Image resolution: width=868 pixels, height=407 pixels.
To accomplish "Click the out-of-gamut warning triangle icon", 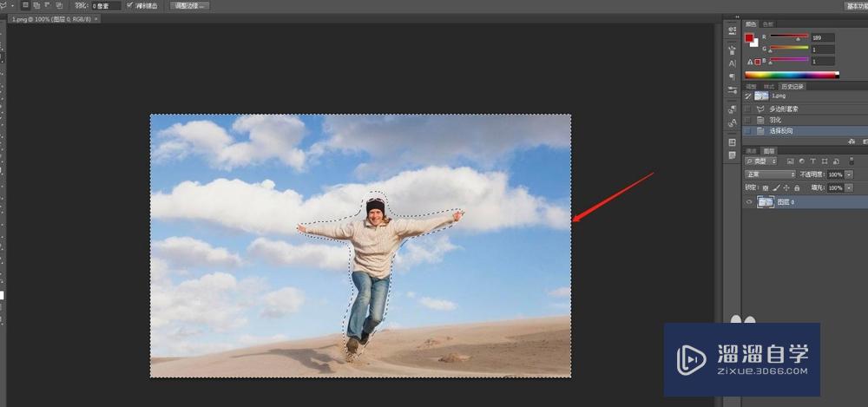I will (x=750, y=62).
